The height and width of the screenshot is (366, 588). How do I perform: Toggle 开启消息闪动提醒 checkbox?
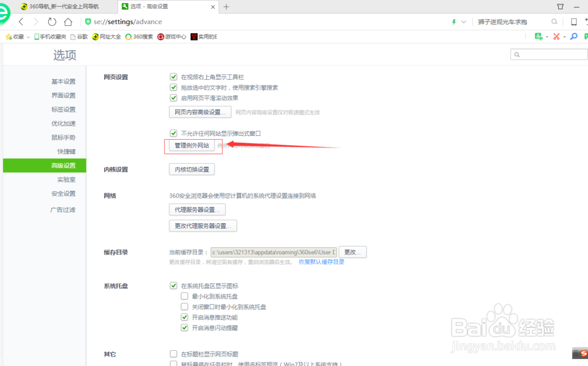click(184, 327)
